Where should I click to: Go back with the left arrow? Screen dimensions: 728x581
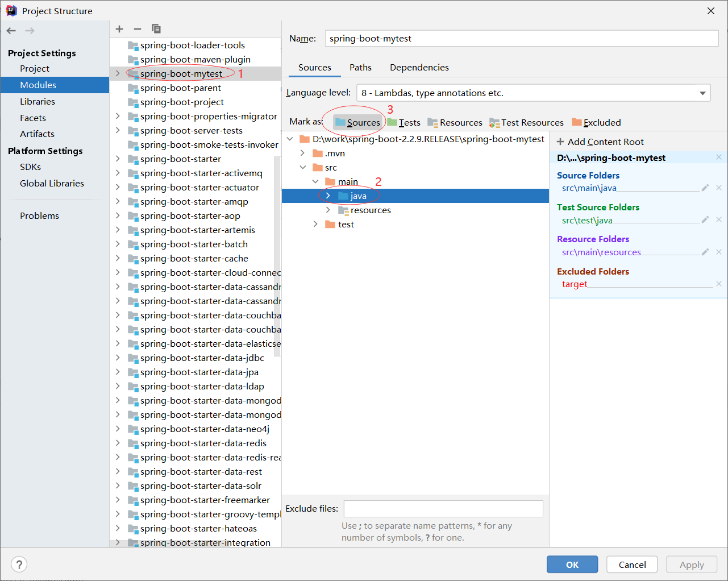[x=11, y=31]
